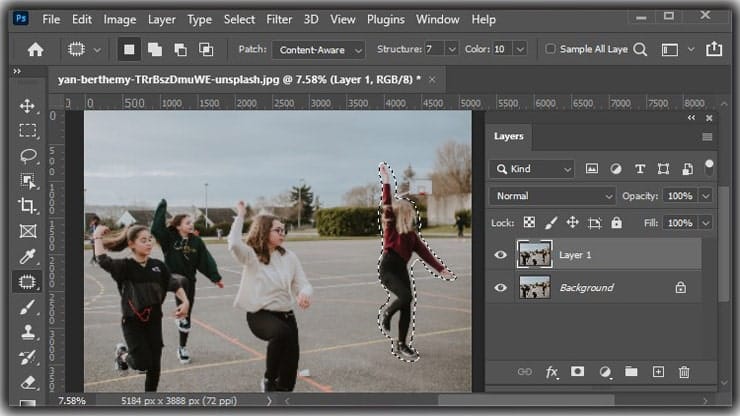Hide the Background layer eye icon
Screen dimensions: 740x416
pyautogui.click(x=500, y=288)
